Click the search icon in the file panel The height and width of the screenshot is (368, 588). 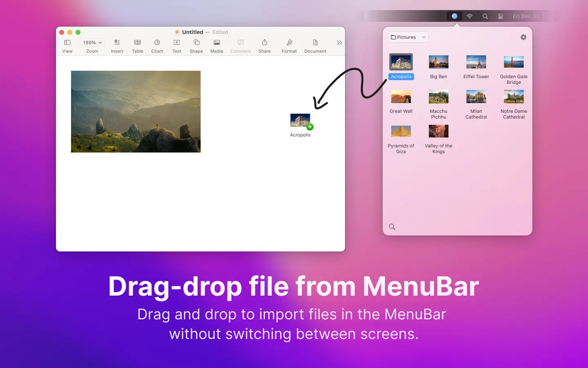pos(392,227)
